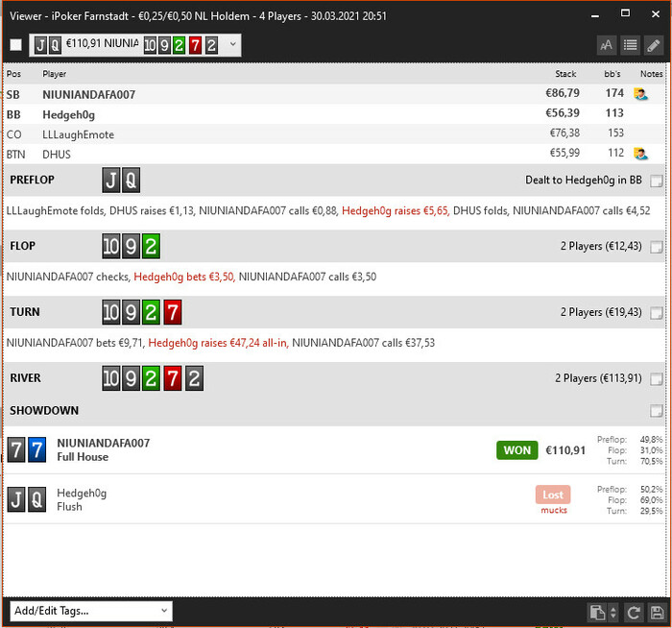Toggle the SHOWDOWN section note checkbox
Screen dimensions: 672x628
click(x=656, y=411)
